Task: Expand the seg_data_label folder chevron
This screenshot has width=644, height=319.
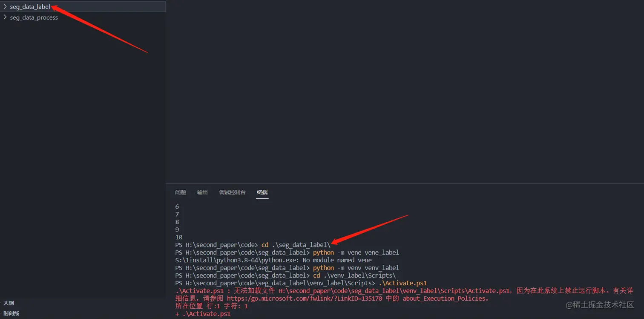Action: point(5,6)
